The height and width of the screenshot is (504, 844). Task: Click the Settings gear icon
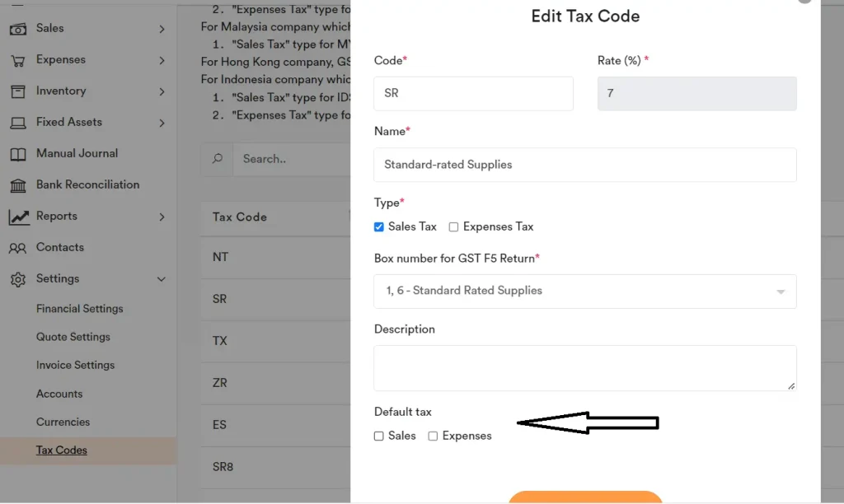(18, 278)
